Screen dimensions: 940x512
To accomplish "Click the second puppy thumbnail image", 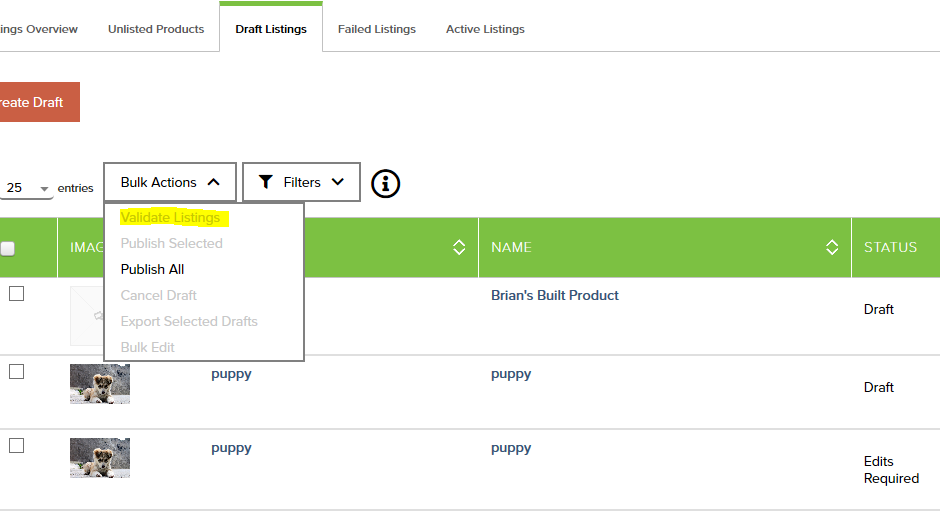I will click(x=100, y=457).
